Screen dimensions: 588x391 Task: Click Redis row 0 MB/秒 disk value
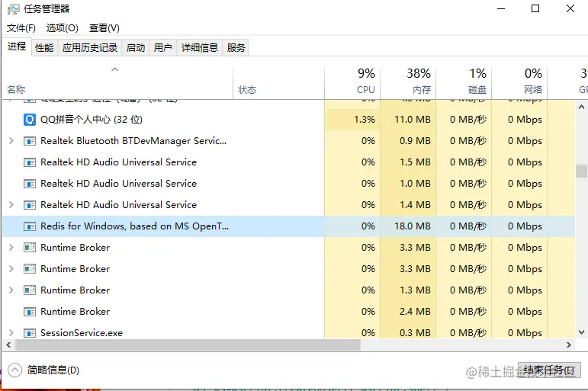pos(468,226)
